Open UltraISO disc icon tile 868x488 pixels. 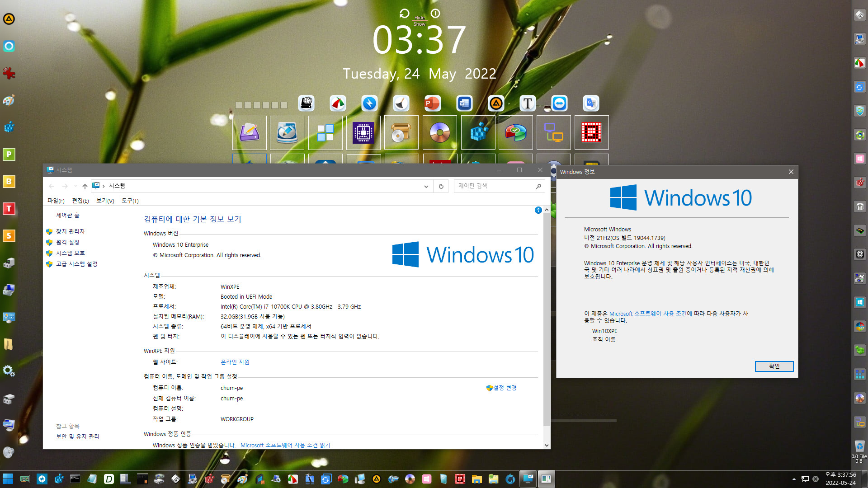point(440,132)
